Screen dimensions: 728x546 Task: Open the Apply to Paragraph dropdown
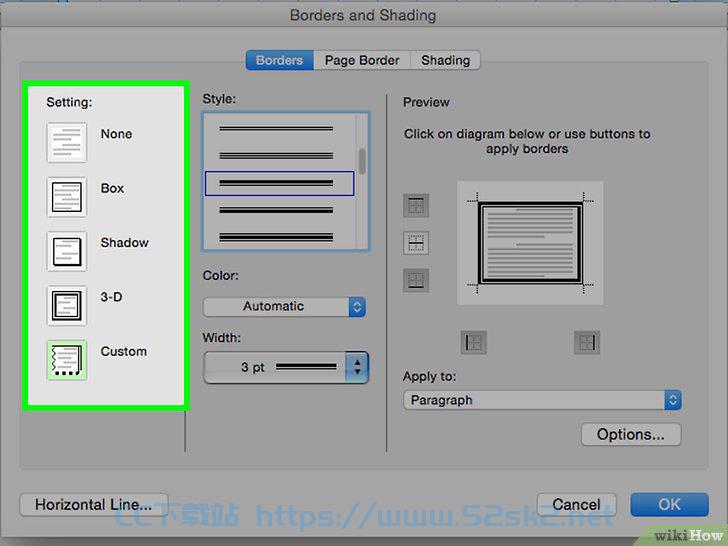pos(542,400)
